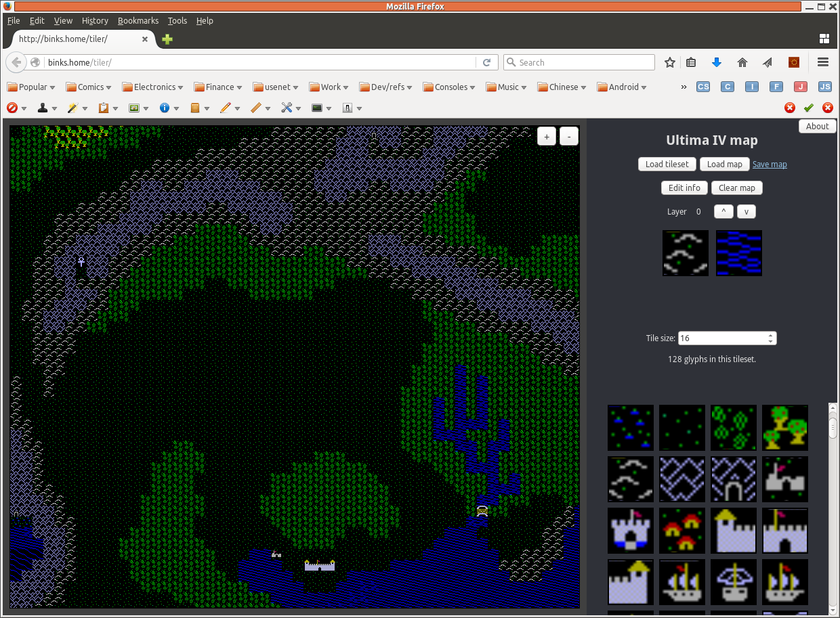Screen dimensions: 840x618
Task: Click the Clear map button
Action: 737,187
